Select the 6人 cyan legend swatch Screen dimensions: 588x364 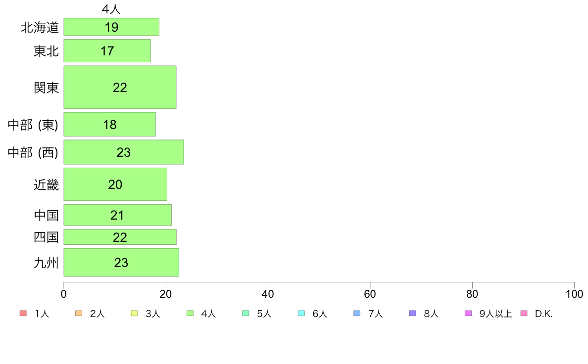[301, 314]
